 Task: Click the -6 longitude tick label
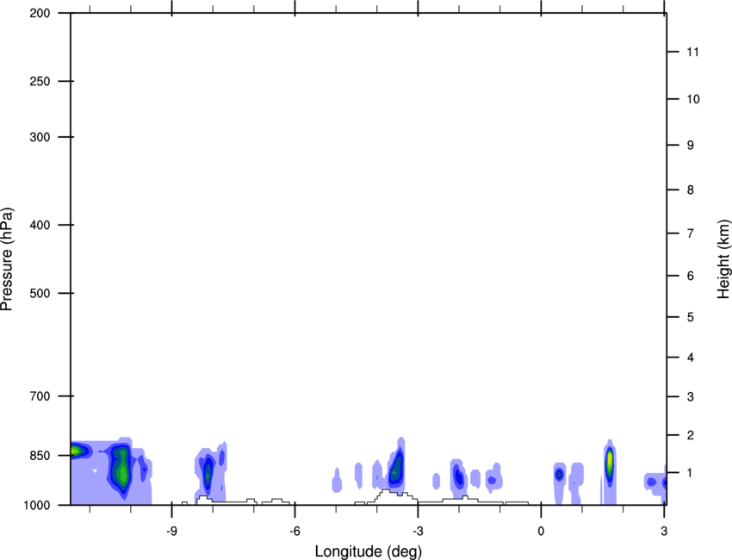tap(295, 531)
